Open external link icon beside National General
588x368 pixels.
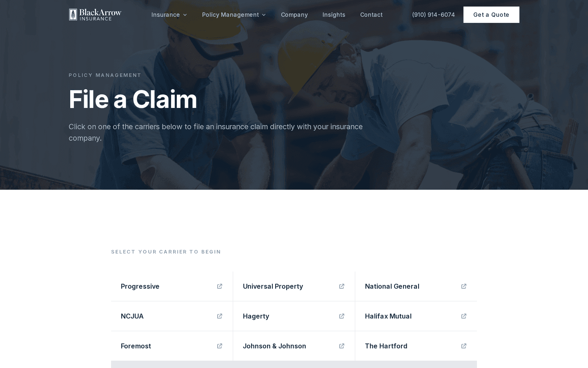[x=464, y=286]
